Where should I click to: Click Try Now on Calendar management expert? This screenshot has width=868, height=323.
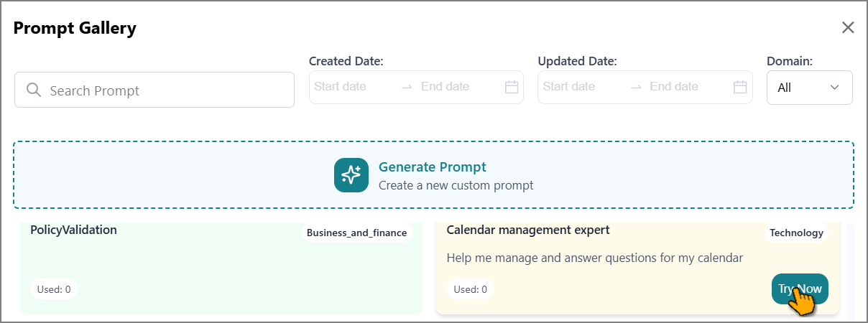(x=800, y=289)
